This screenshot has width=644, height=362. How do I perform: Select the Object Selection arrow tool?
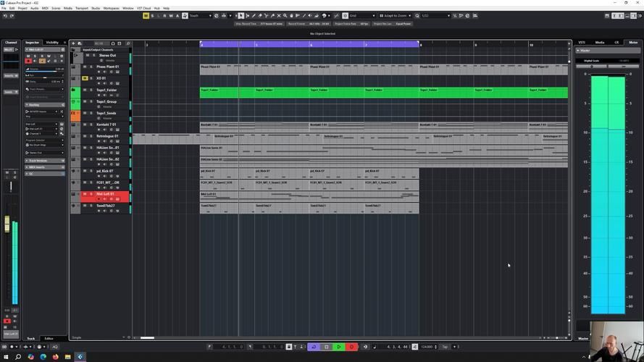[241, 15]
